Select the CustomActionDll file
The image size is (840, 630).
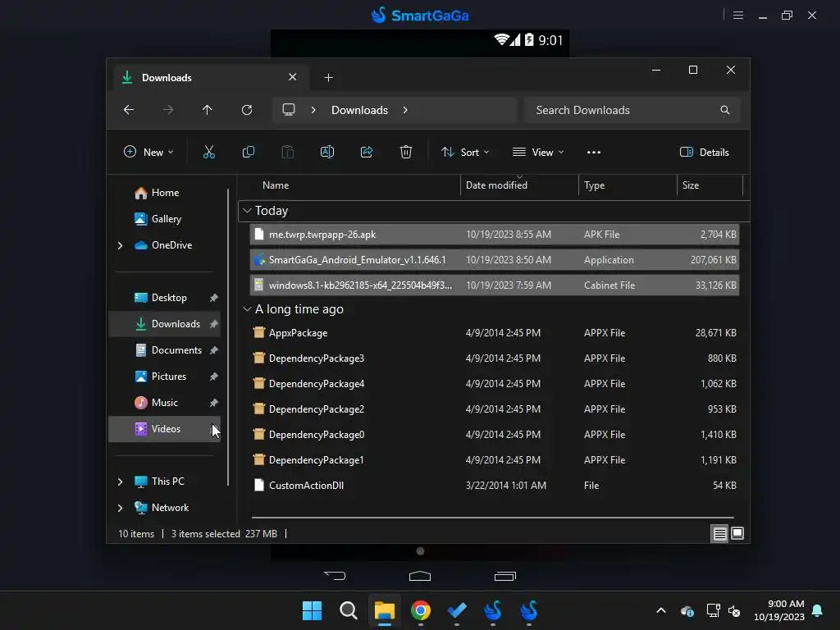click(x=494, y=486)
